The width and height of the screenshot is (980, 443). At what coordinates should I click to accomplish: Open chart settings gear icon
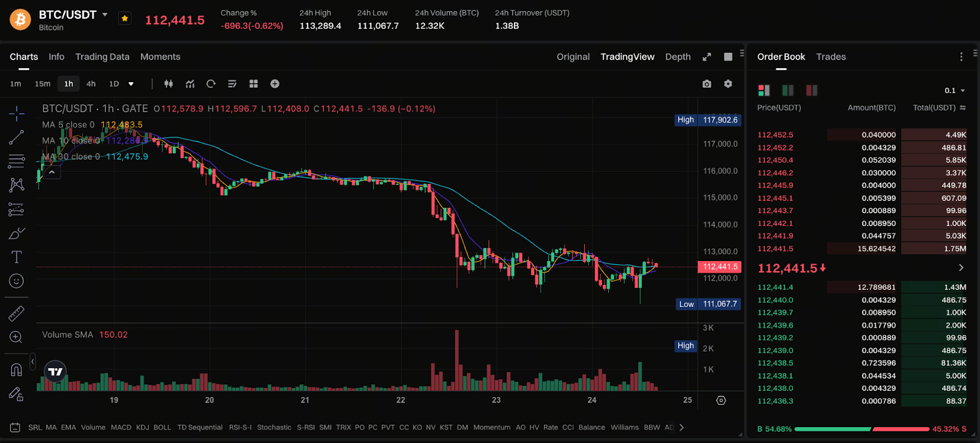tap(728, 84)
